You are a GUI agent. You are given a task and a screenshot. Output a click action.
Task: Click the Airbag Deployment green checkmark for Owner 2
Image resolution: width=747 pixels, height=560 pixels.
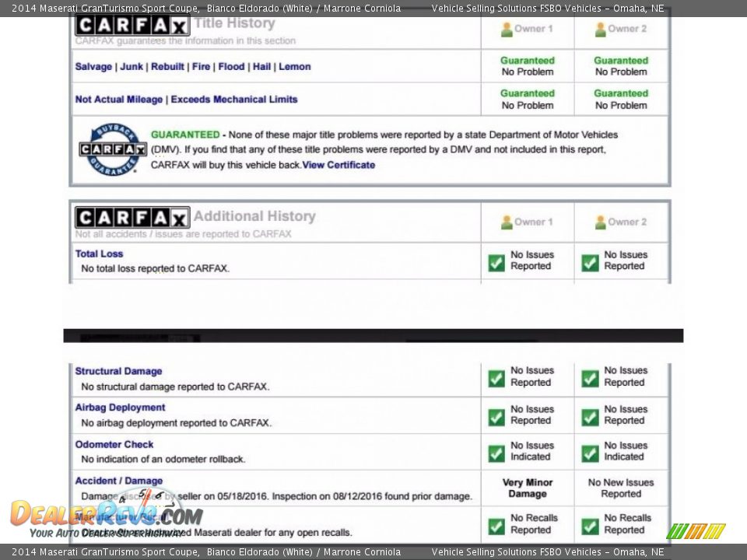coord(591,417)
